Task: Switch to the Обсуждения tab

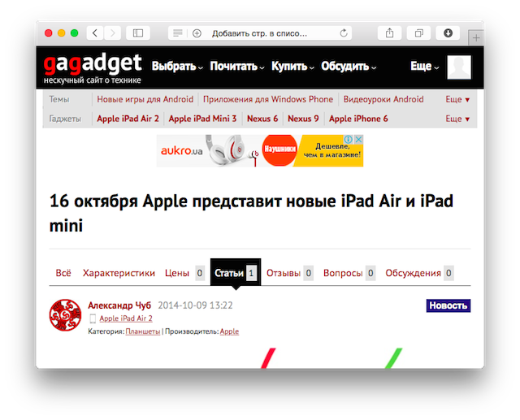Action: (419, 273)
